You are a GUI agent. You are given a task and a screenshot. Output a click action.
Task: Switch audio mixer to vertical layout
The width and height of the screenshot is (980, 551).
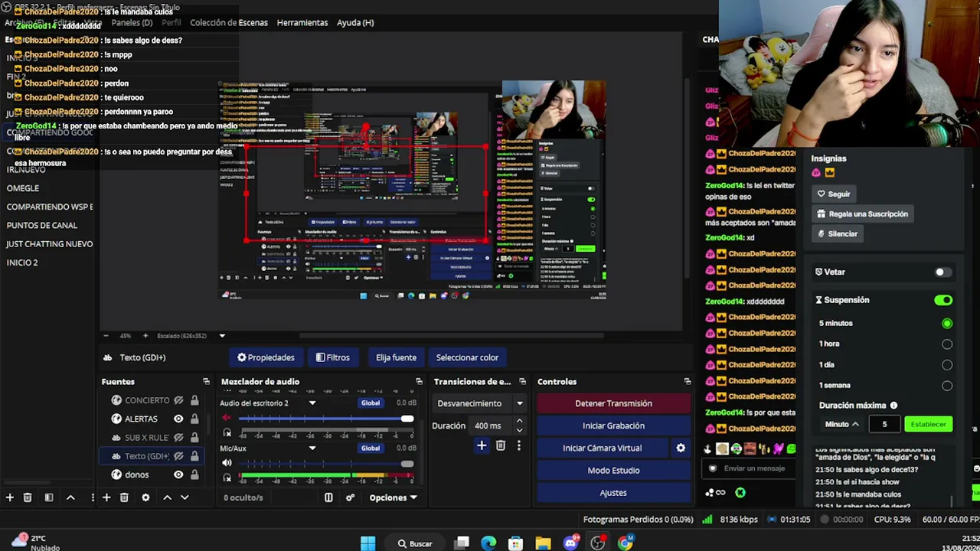(328, 497)
